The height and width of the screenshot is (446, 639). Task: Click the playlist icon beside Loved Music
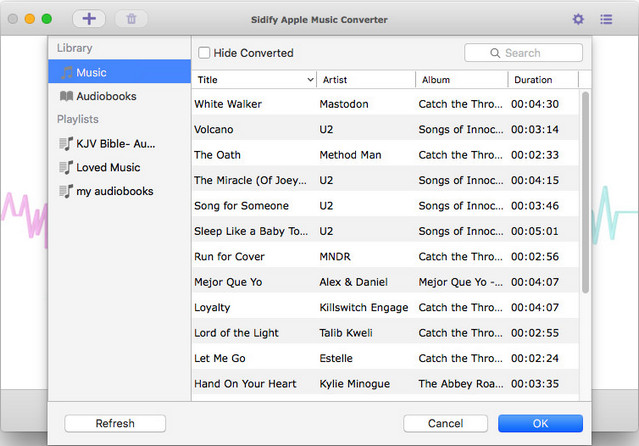click(x=66, y=167)
